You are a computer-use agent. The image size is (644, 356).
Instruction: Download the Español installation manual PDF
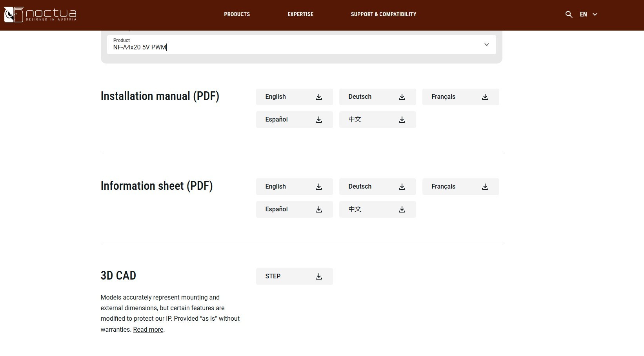(x=294, y=120)
